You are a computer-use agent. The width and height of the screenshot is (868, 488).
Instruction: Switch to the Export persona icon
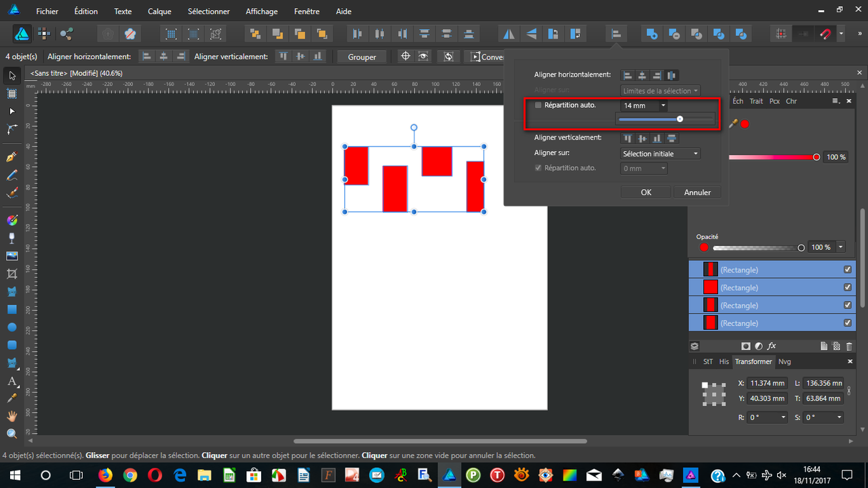66,33
